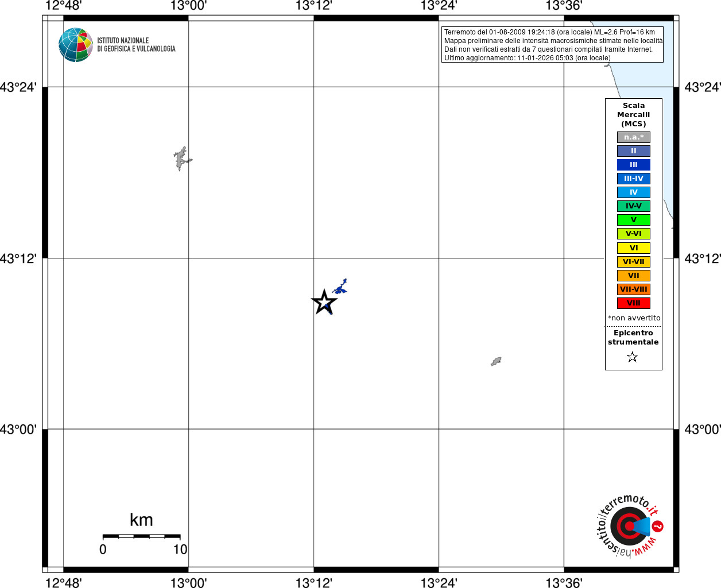Click the epicenter star on map
The width and height of the screenshot is (721, 588).
click(x=324, y=302)
